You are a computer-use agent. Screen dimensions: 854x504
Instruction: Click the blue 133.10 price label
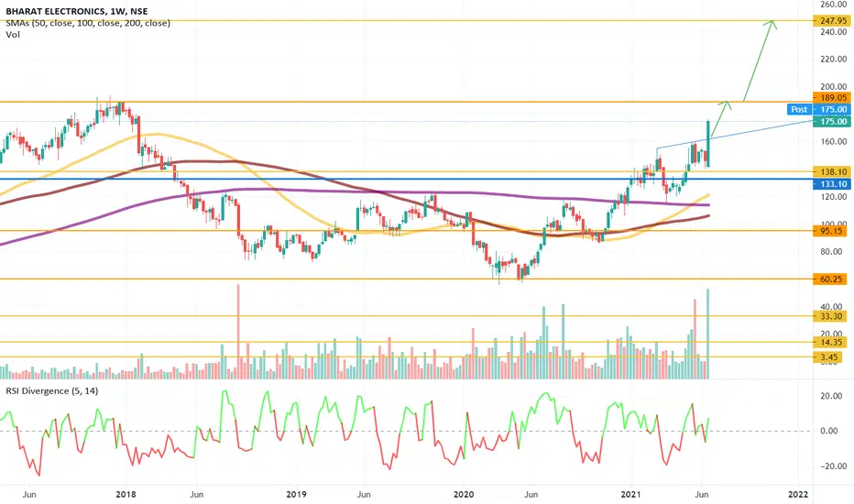831,184
